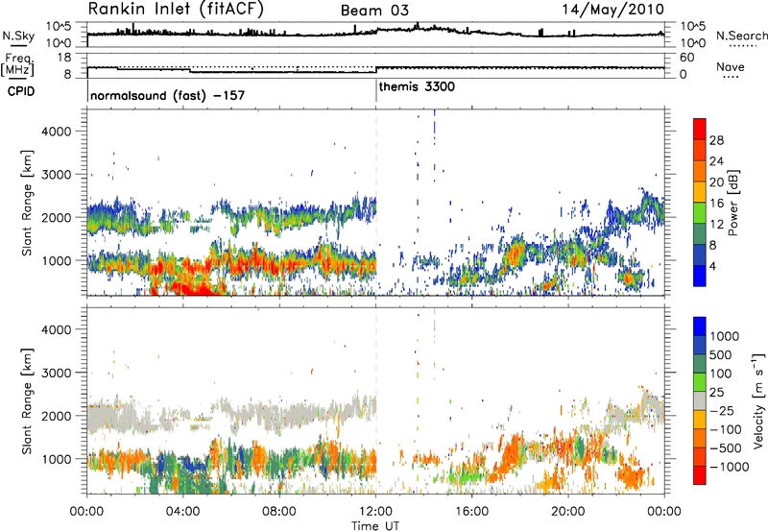Click the '3000' tick in velocity panel
This screenshot has width=768, height=532.
(x=56, y=373)
